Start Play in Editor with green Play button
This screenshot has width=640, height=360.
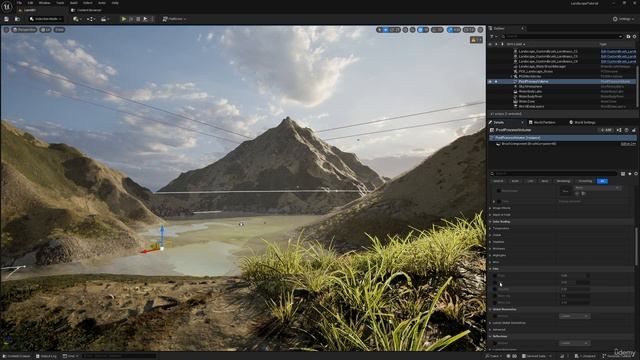coord(124,19)
